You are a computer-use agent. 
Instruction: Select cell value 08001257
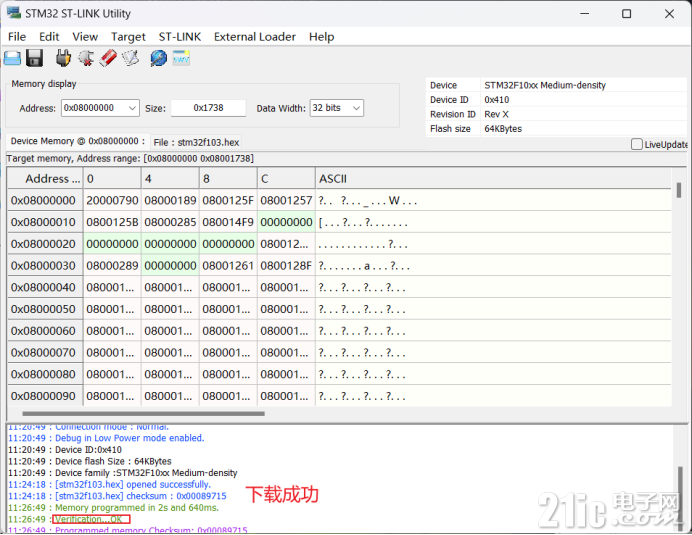[286, 200]
